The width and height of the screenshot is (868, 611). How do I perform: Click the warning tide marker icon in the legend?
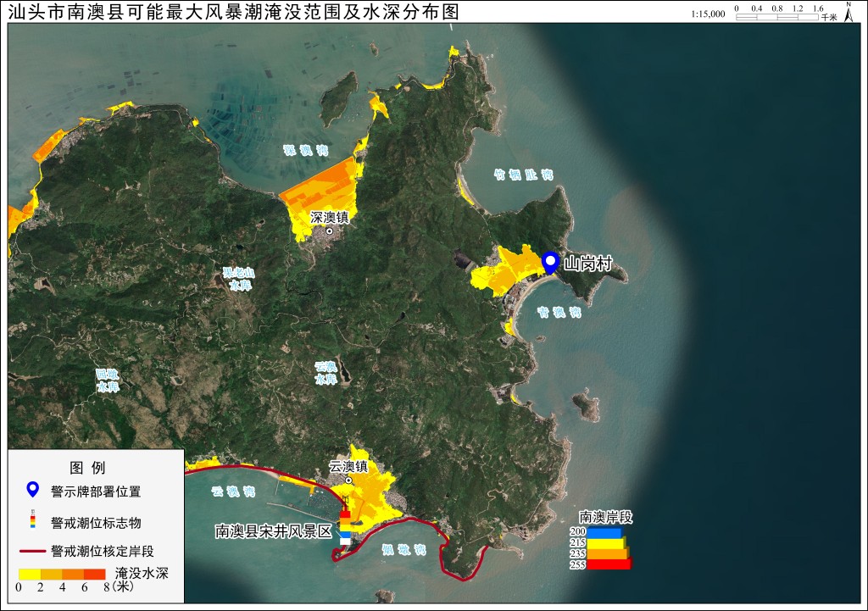click(33, 519)
